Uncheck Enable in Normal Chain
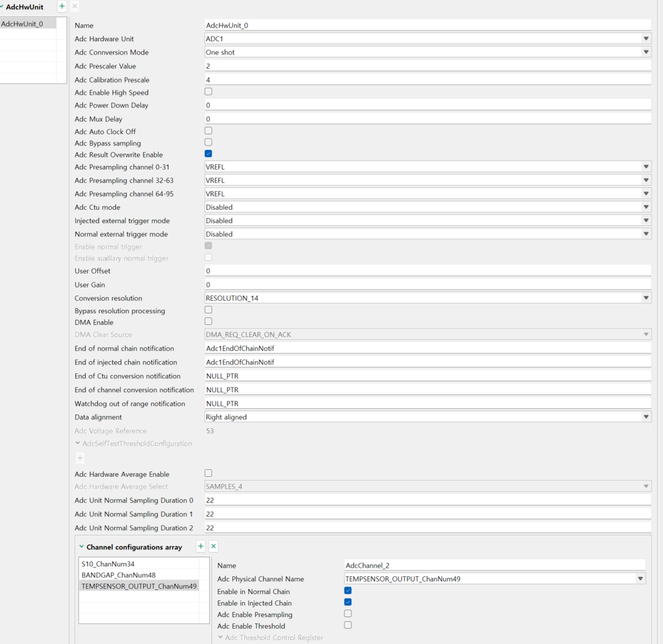The image size is (663, 644). pyautogui.click(x=348, y=591)
